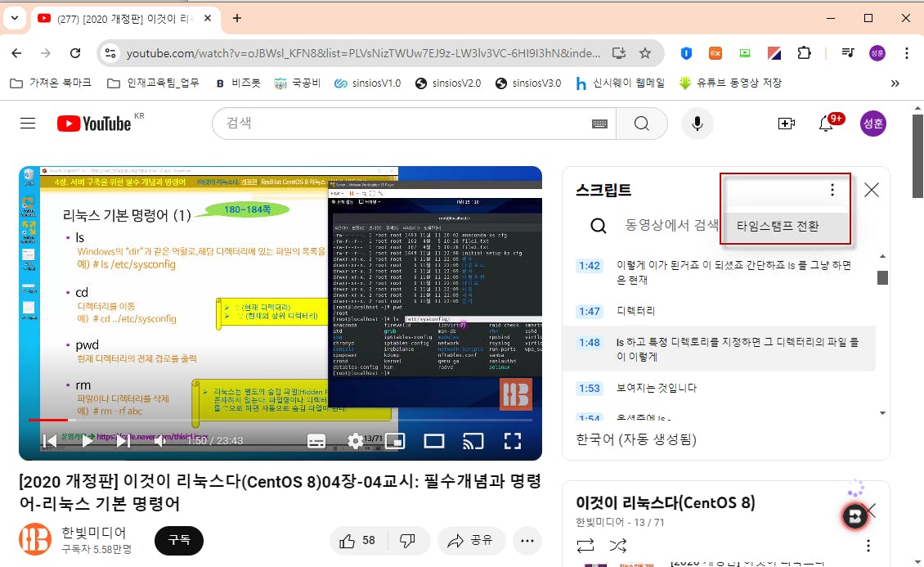Click the transcript search magnifier icon
The width and height of the screenshot is (924, 567).
click(598, 225)
